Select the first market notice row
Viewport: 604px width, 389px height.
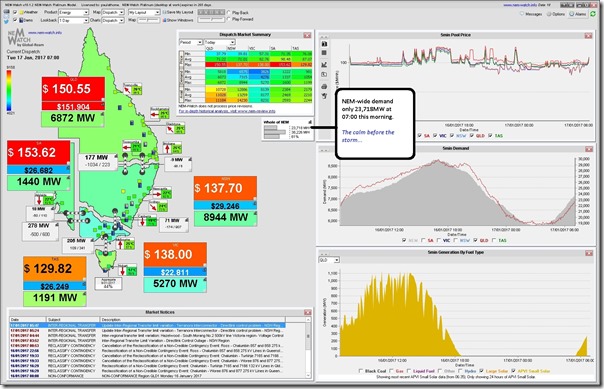pos(148,325)
